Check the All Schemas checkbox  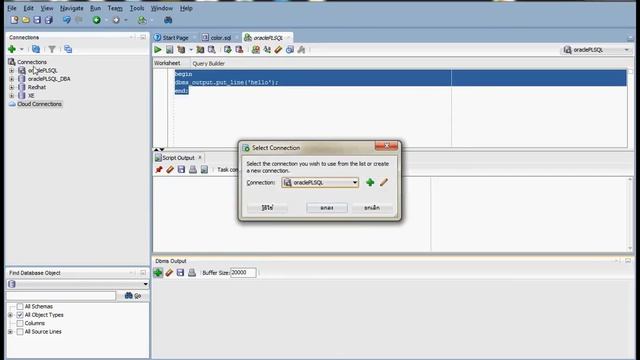tap(20, 306)
